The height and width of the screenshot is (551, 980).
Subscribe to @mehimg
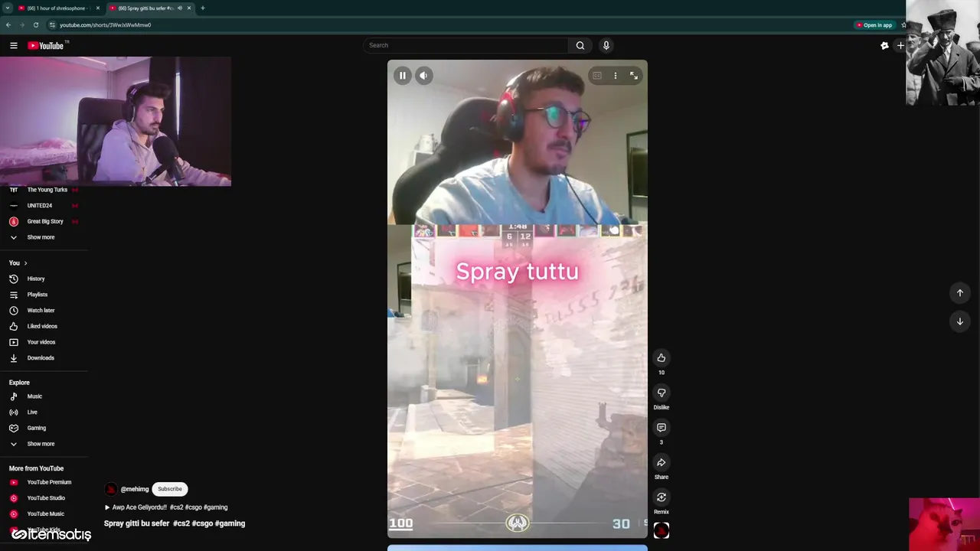[170, 489]
